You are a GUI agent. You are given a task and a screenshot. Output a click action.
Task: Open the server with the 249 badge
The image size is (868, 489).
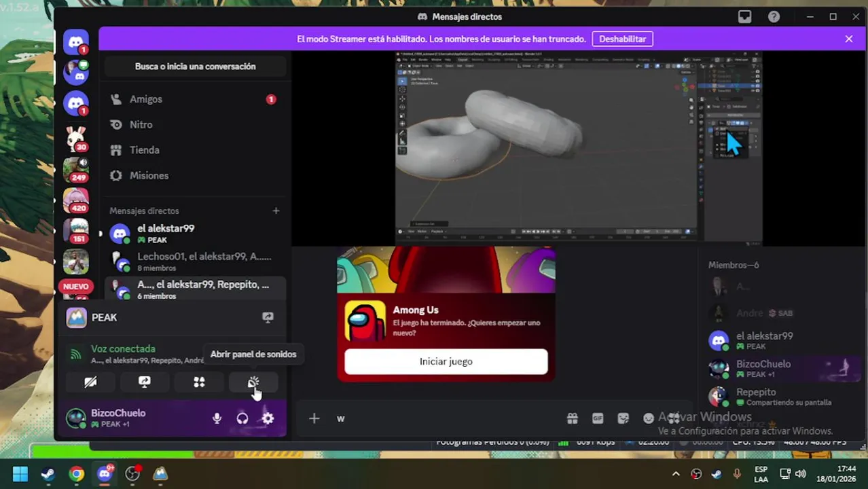(x=76, y=169)
